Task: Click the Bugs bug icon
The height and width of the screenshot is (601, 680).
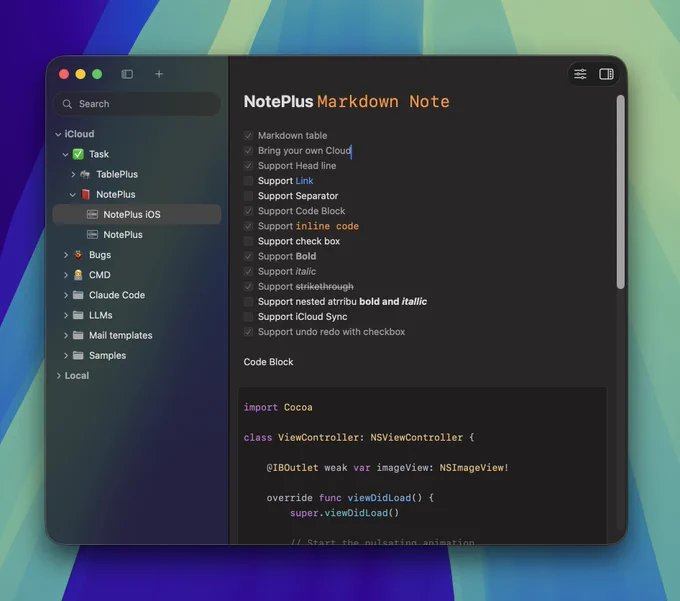Action: tap(78, 255)
